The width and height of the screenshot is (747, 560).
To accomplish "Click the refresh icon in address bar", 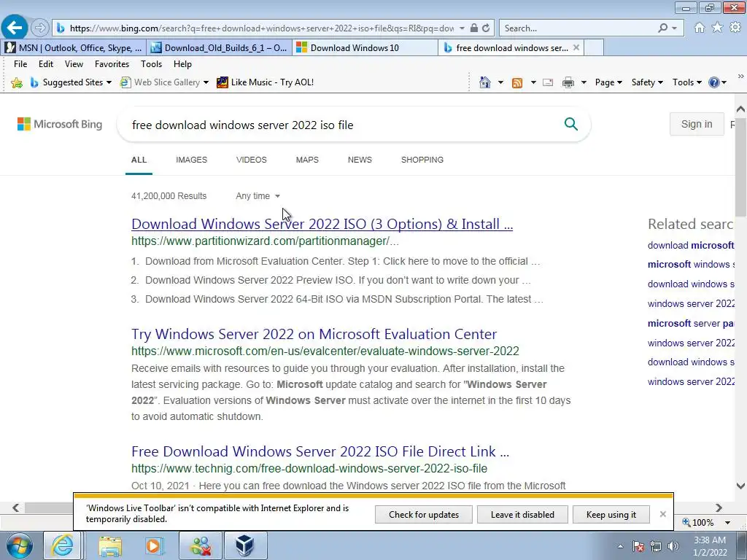I will pyautogui.click(x=486, y=28).
